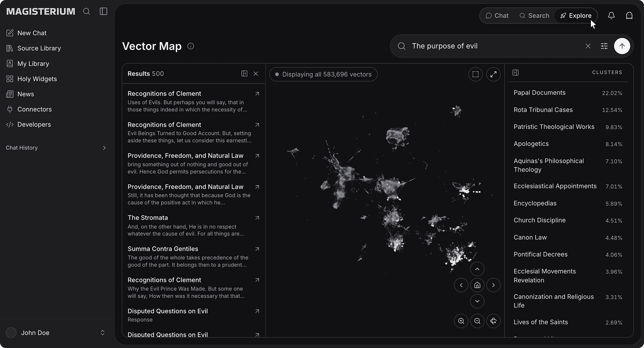
Task: Open search filter sliders icon
Action: (x=604, y=46)
